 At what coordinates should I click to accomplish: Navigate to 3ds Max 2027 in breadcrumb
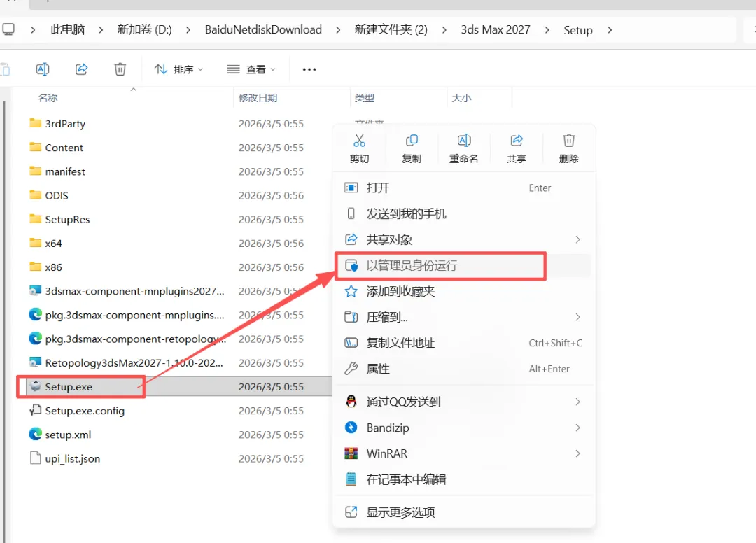496,30
